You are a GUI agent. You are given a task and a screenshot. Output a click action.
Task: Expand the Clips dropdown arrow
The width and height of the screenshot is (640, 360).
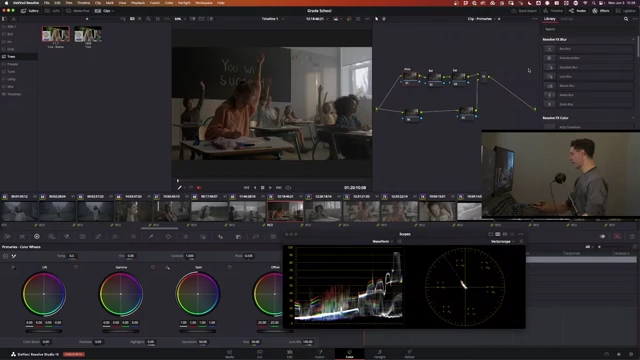[113, 11]
